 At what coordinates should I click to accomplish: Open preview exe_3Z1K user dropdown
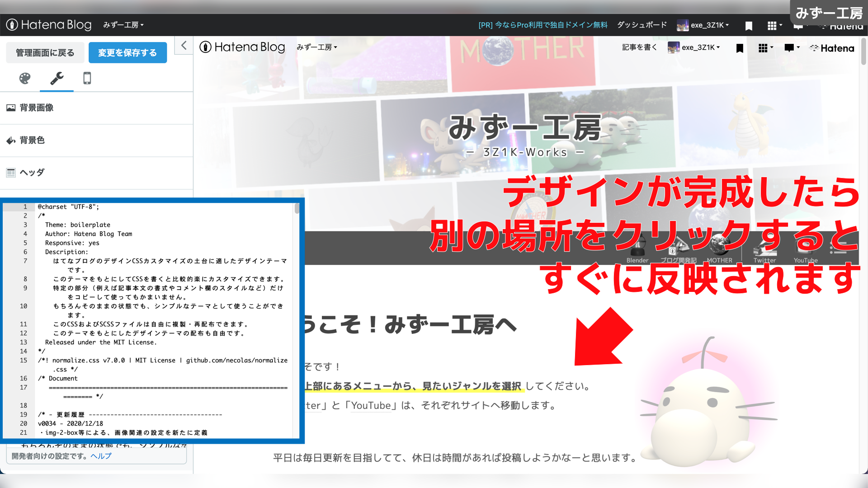694,47
